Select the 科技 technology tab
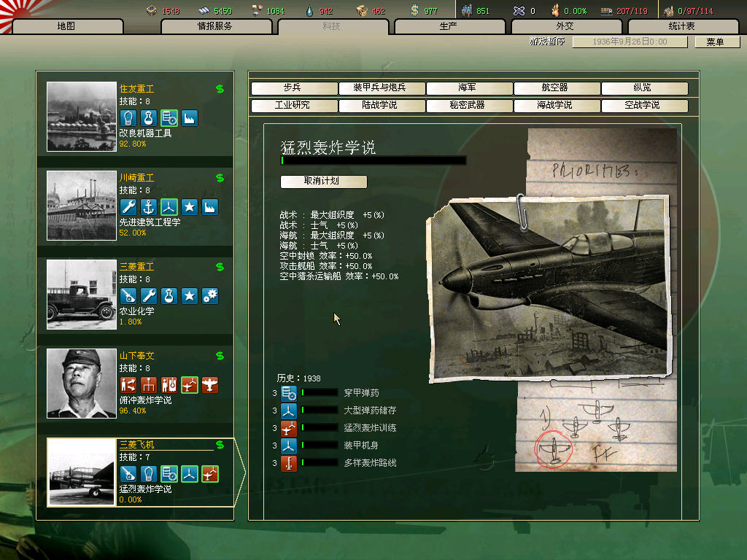Image resolution: width=747 pixels, height=560 pixels. tap(332, 26)
